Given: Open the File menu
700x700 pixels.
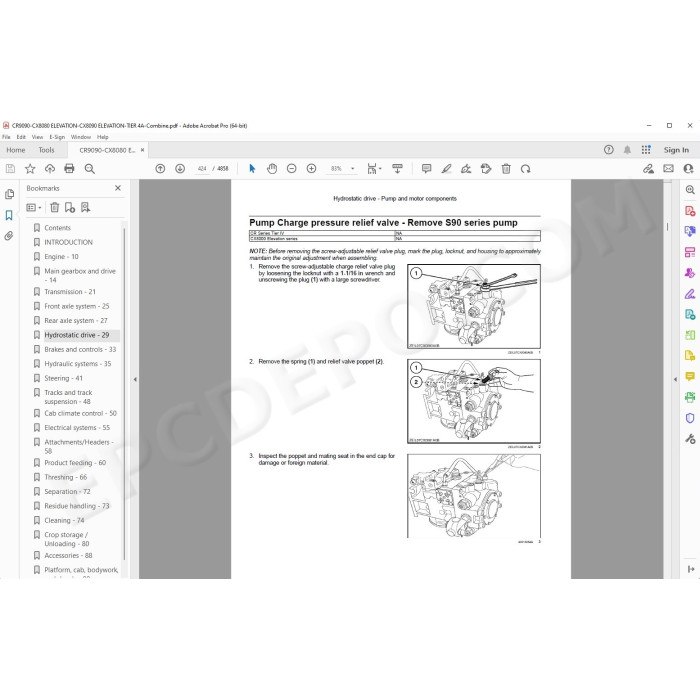Looking at the screenshot, I should point(6,137).
